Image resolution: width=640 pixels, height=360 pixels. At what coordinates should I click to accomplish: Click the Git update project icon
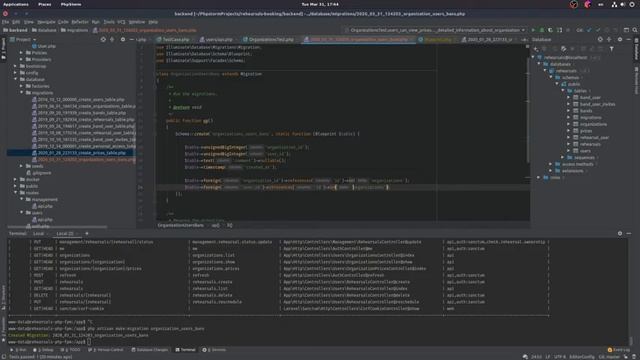pos(589,30)
